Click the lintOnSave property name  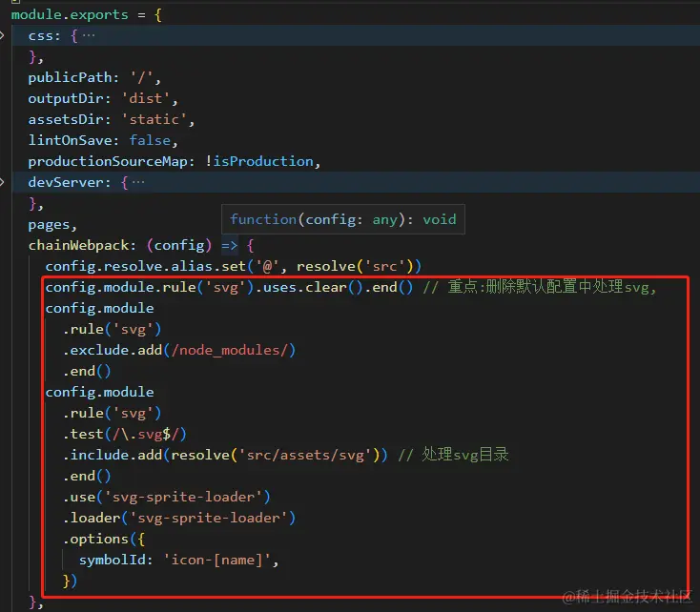(70, 140)
